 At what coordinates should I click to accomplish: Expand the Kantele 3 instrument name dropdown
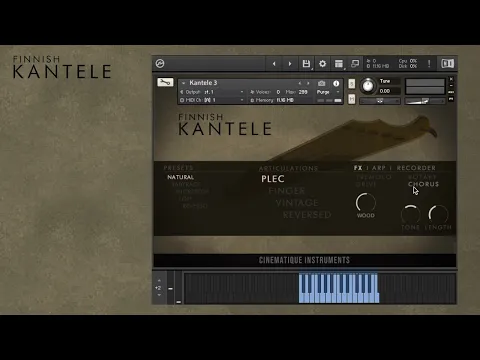(183, 83)
